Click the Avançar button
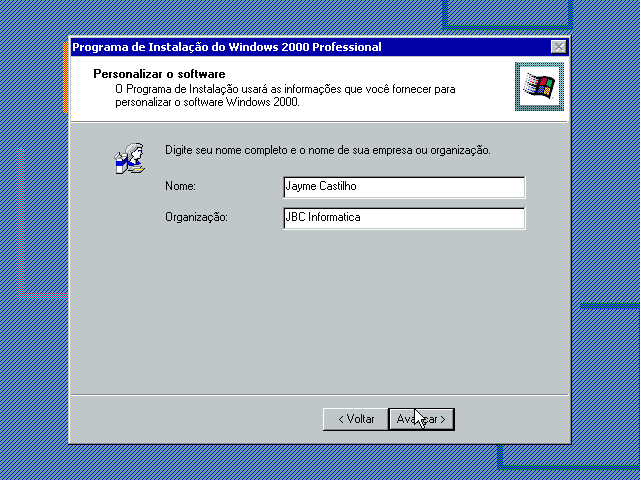The image size is (640, 480). [x=421, y=419]
